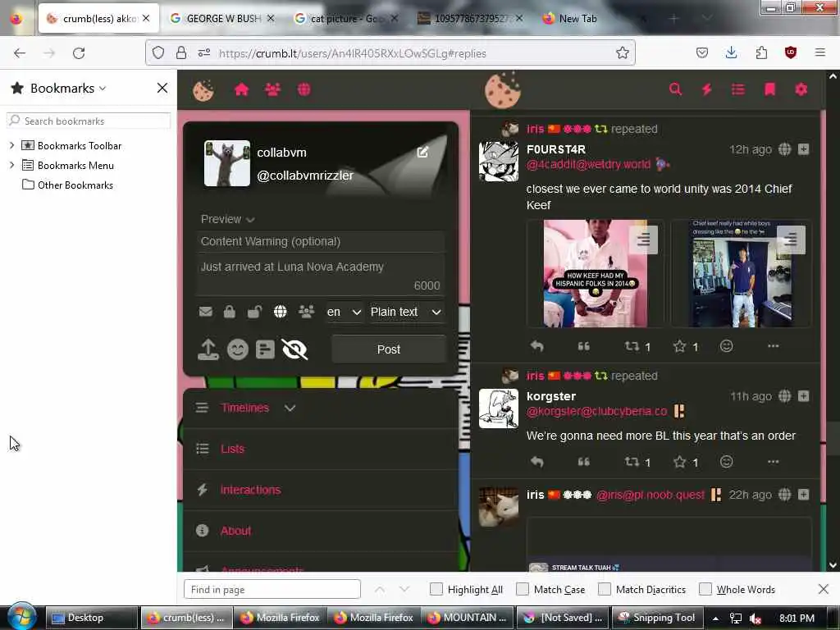Click the upload media icon

[208, 349]
